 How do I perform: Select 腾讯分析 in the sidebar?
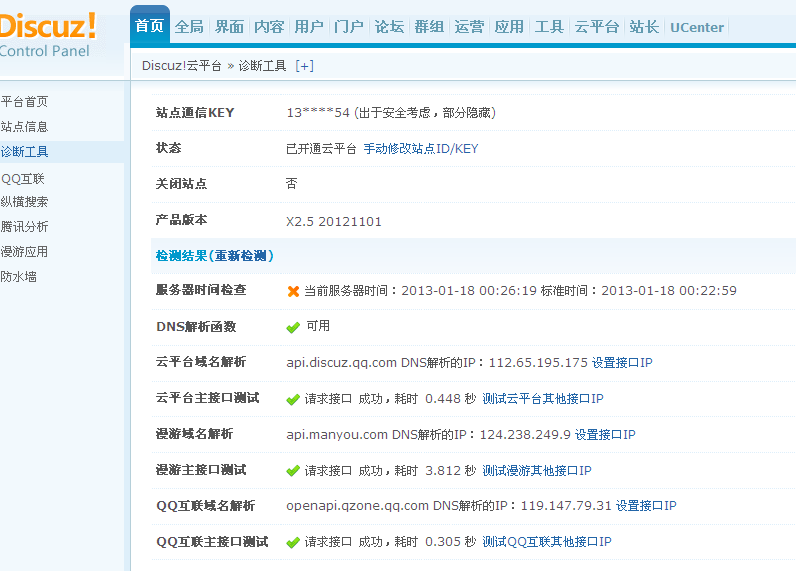pos(24,226)
